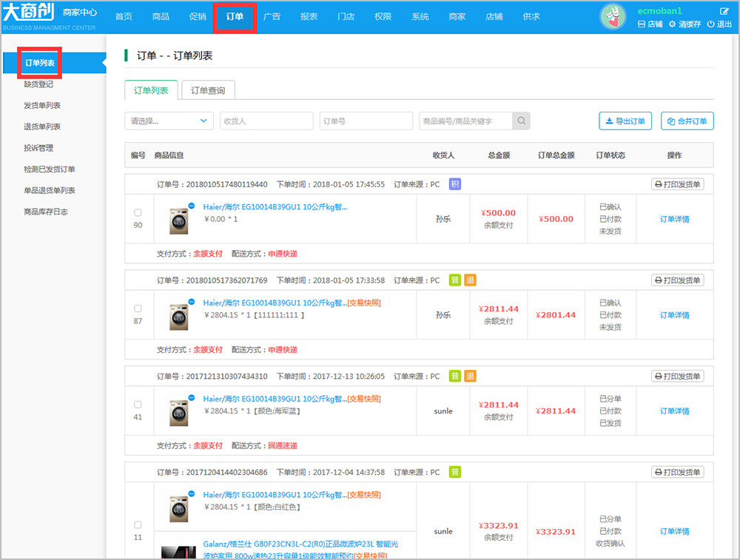
Task: Click 普 badge on order 2017120414402304686
Action: (x=454, y=472)
